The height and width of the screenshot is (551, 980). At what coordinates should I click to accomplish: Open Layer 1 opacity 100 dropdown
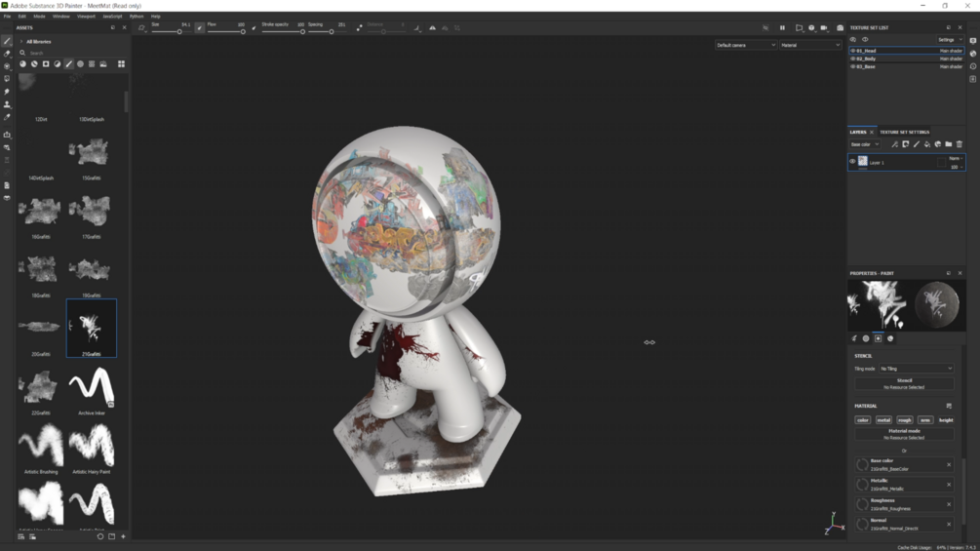click(x=957, y=167)
